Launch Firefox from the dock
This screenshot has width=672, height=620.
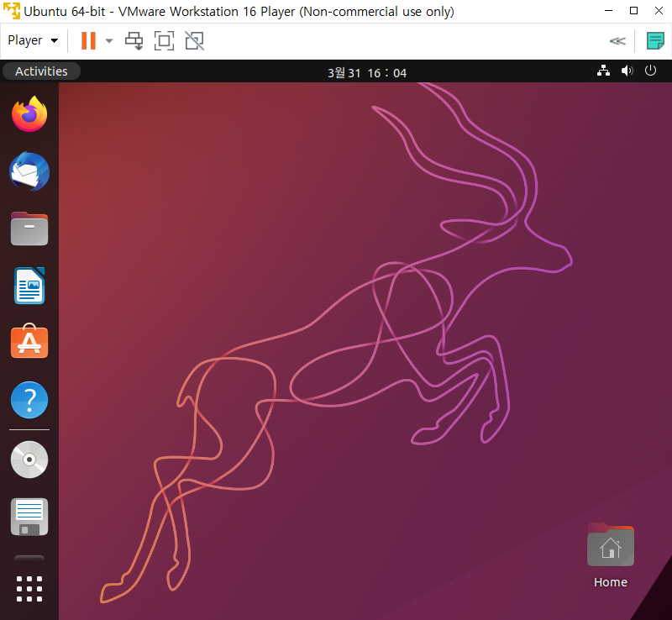29,114
